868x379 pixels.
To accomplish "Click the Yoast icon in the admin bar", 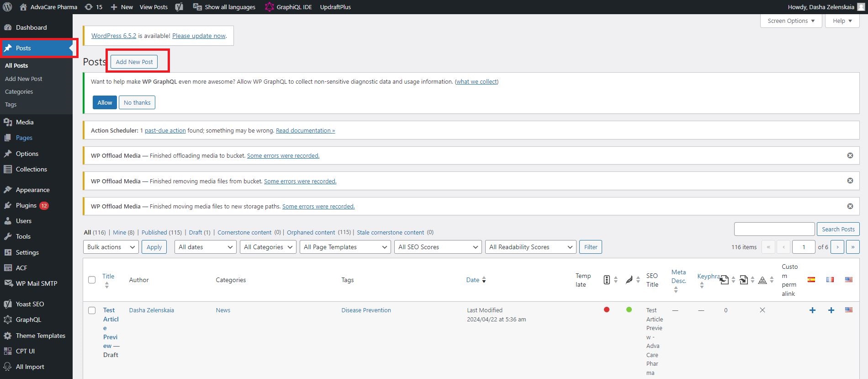I will [x=179, y=7].
